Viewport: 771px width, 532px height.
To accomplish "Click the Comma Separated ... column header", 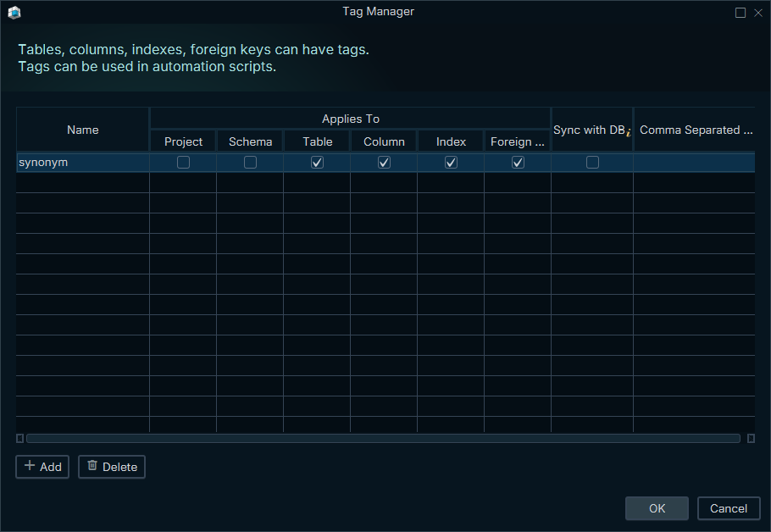I will click(694, 130).
